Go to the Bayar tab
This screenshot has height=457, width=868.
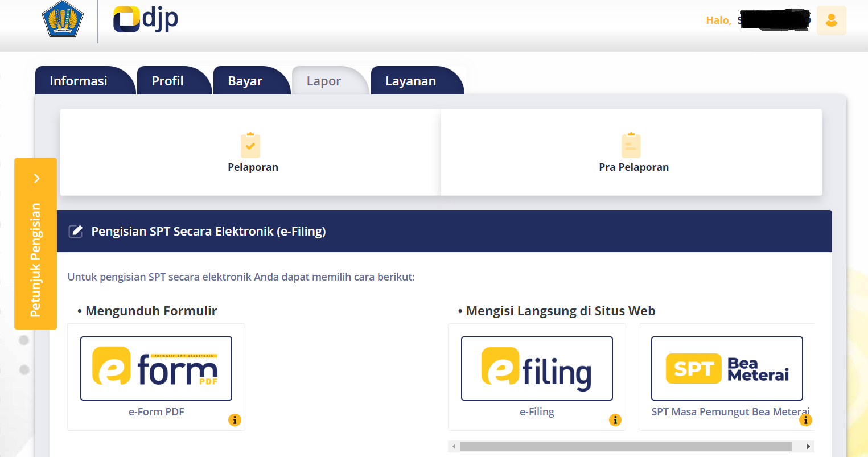coord(252,80)
